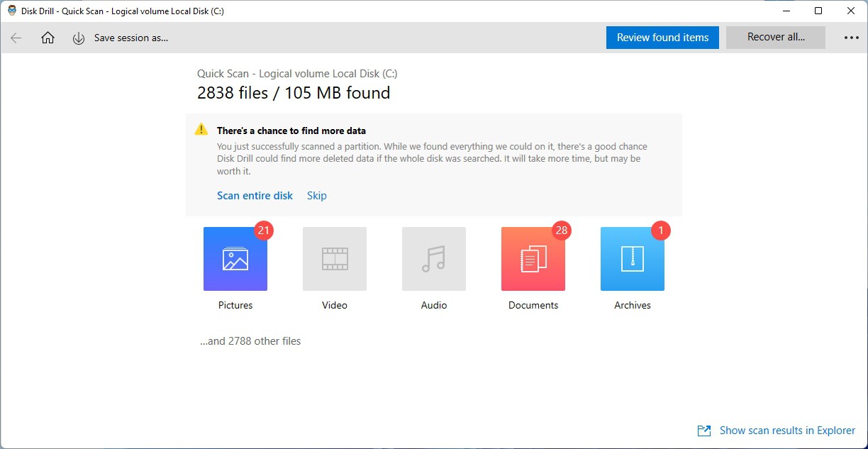Open the grayed Video category tile
The height and width of the screenshot is (449, 868).
[x=335, y=259]
